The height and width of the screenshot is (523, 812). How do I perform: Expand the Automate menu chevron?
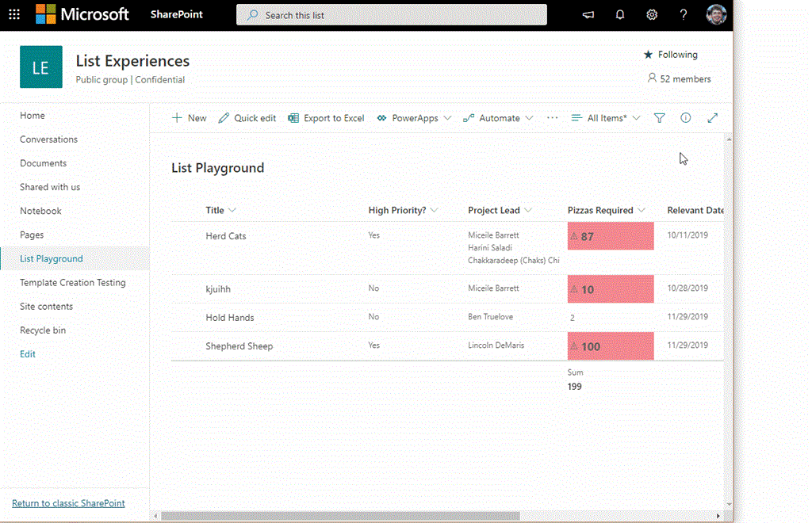click(x=530, y=117)
